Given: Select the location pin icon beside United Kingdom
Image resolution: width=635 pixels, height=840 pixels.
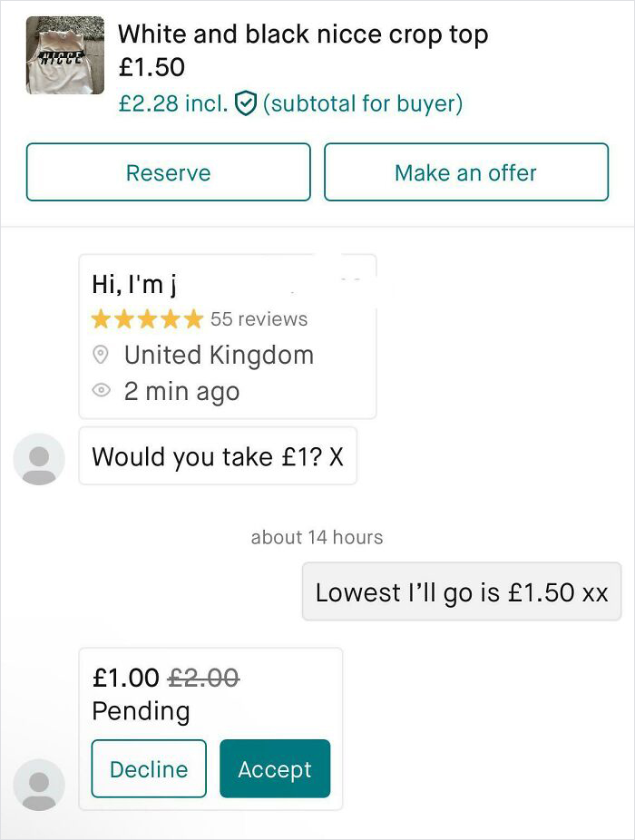Looking at the screenshot, I should 102,355.
